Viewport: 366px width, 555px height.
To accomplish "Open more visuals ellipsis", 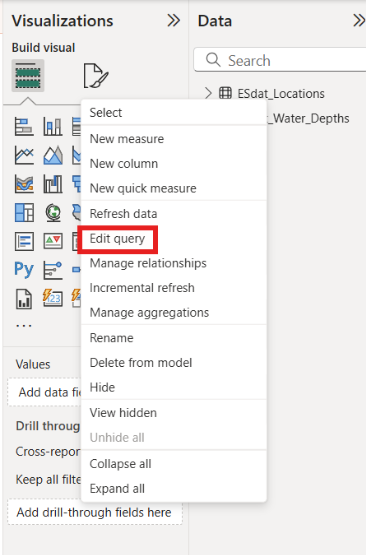I will pos(24,325).
